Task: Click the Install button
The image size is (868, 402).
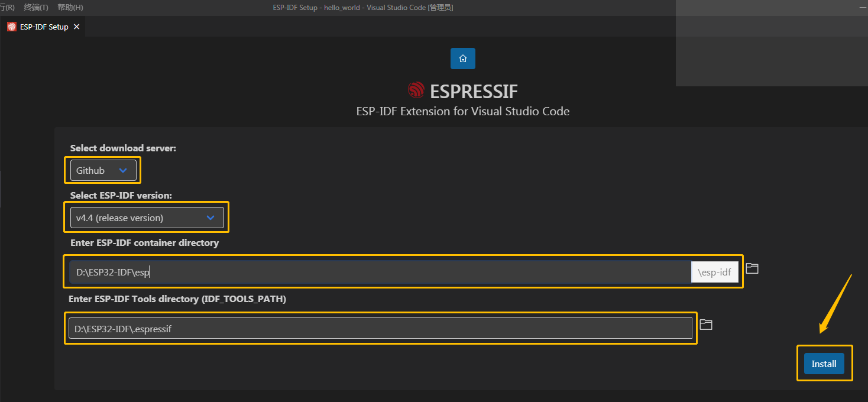Action: (824, 363)
